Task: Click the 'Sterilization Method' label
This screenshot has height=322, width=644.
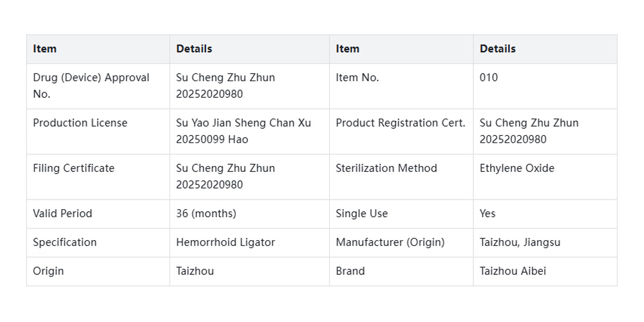Action: click(x=386, y=168)
